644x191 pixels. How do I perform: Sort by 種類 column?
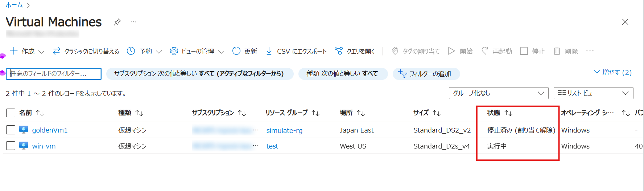pyautogui.click(x=131, y=113)
